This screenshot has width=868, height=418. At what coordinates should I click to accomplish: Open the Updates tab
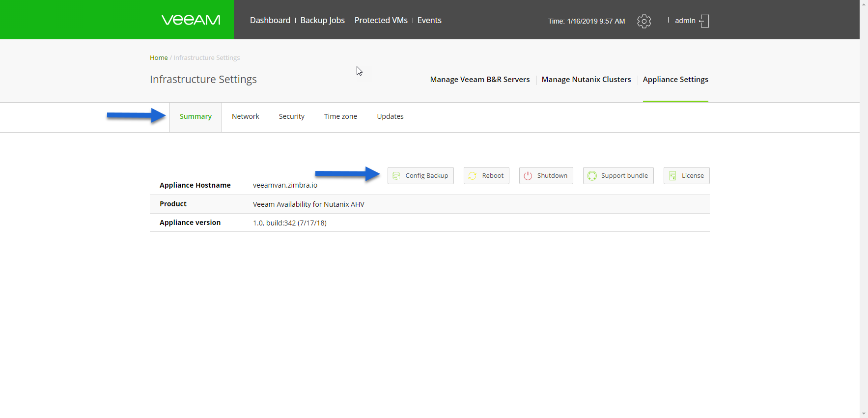click(391, 116)
